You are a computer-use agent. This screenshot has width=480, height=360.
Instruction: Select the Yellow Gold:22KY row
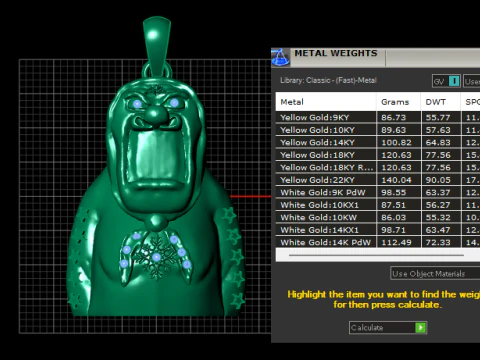[x=378, y=180]
